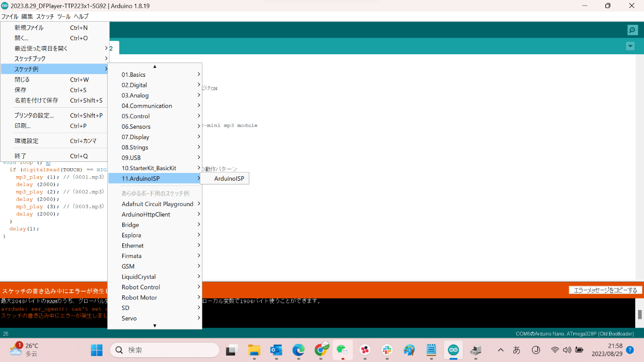Open the ArduinoISP example sketch
Viewport: 644px width, 362px height.
224,178
